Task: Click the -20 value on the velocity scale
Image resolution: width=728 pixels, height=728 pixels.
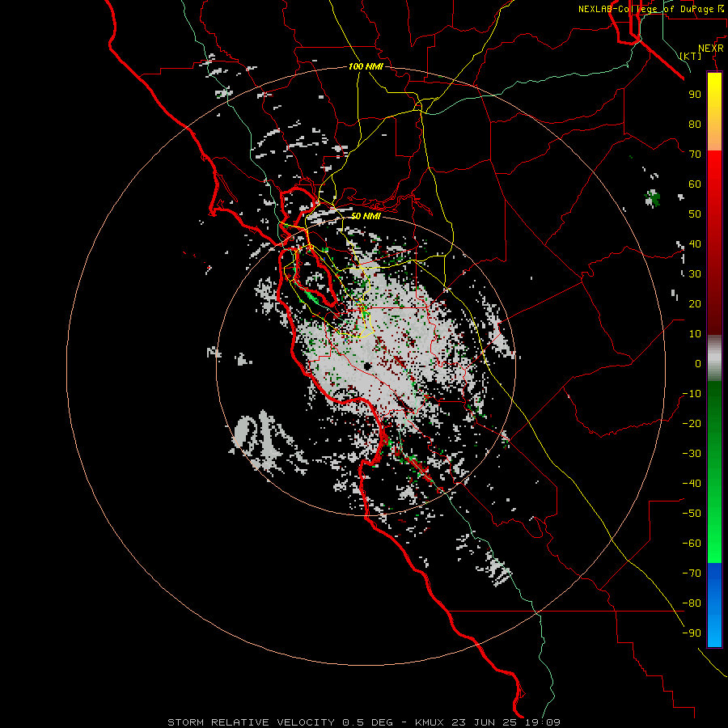Action: (x=692, y=423)
